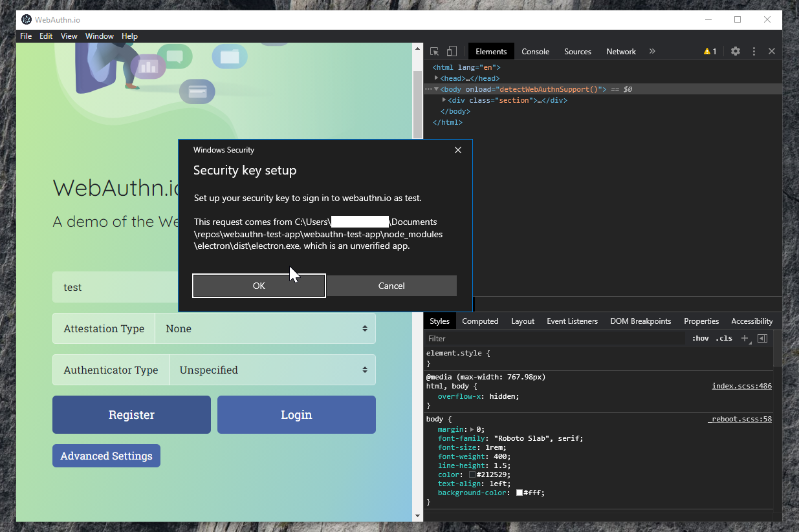The height and width of the screenshot is (532, 799).
Task: Open the View menu
Action: tap(69, 36)
